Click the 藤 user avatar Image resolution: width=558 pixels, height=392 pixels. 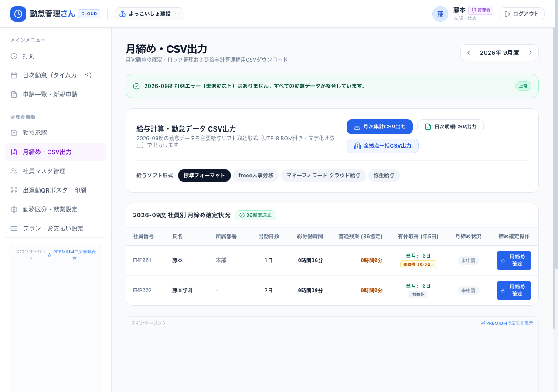(440, 14)
